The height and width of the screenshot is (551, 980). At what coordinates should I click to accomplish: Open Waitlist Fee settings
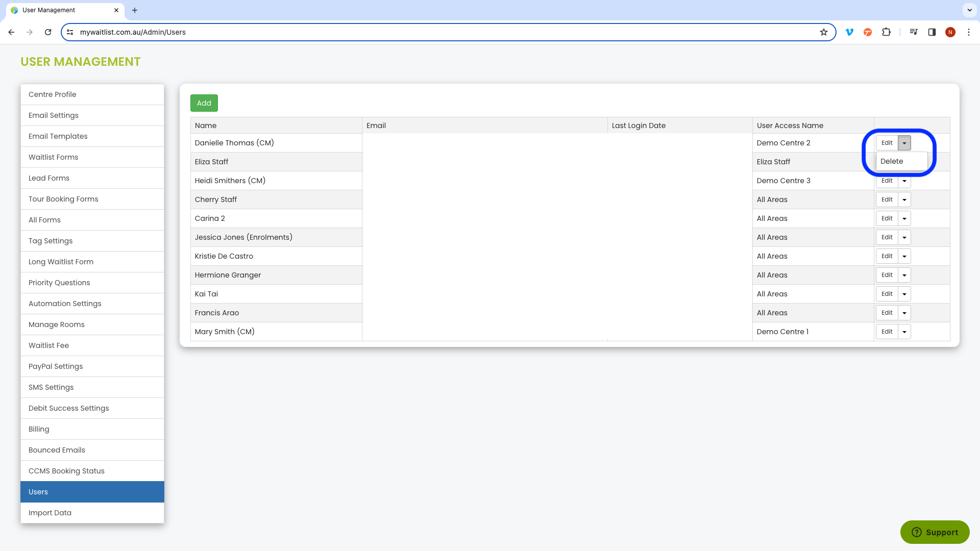(92, 345)
